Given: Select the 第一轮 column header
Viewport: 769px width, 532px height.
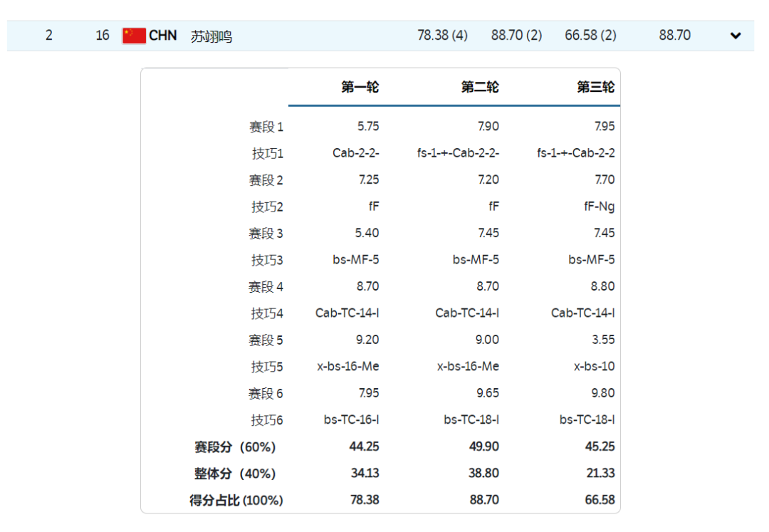Looking at the screenshot, I should [360, 88].
